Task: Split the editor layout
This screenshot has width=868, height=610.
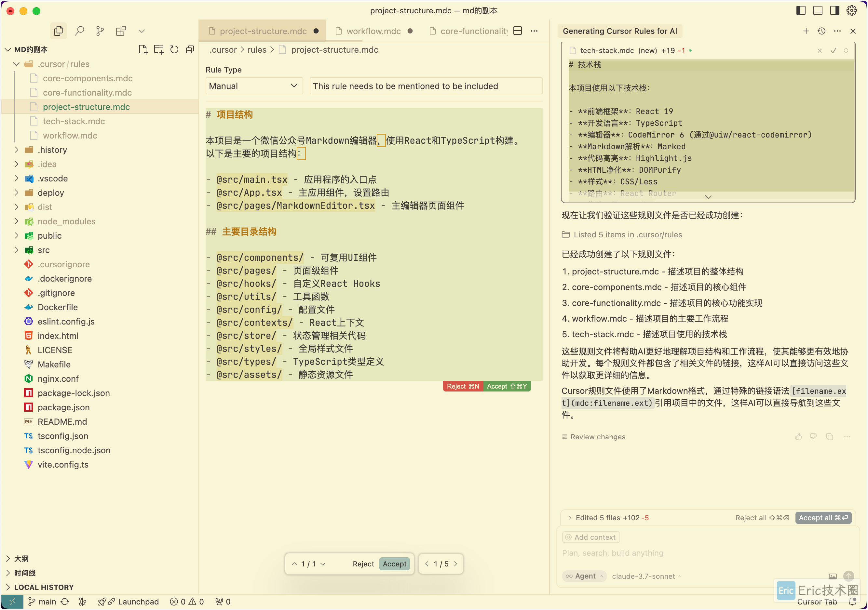Action: coord(518,31)
